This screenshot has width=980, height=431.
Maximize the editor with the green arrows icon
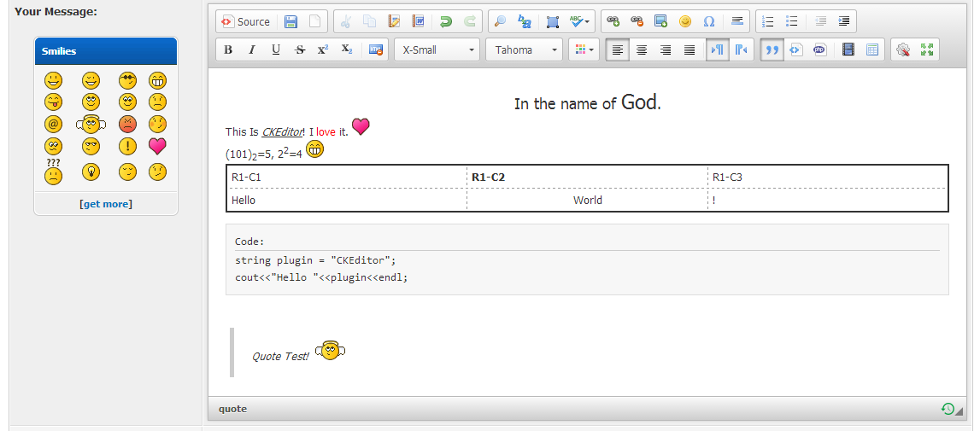[x=927, y=50]
